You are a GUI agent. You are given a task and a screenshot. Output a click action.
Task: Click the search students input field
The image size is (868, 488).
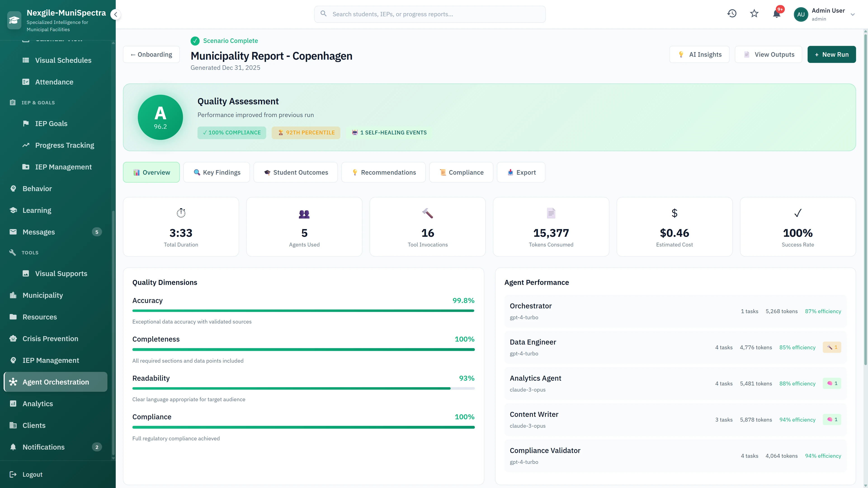click(429, 14)
